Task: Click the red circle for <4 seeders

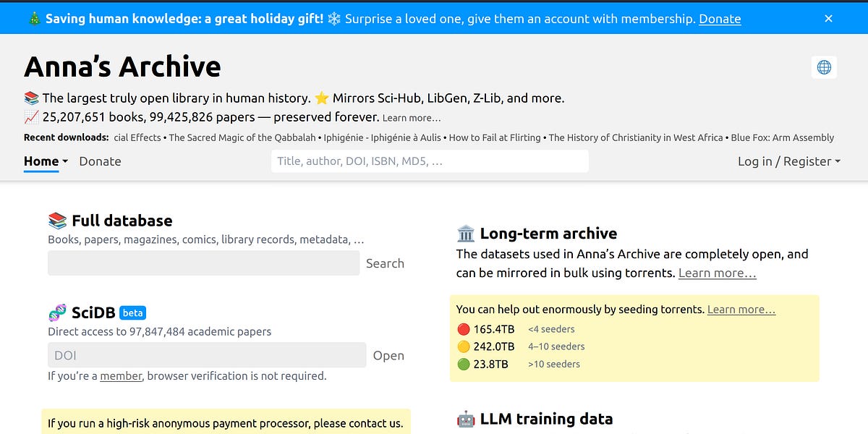Action: click(x=464, y=328)
